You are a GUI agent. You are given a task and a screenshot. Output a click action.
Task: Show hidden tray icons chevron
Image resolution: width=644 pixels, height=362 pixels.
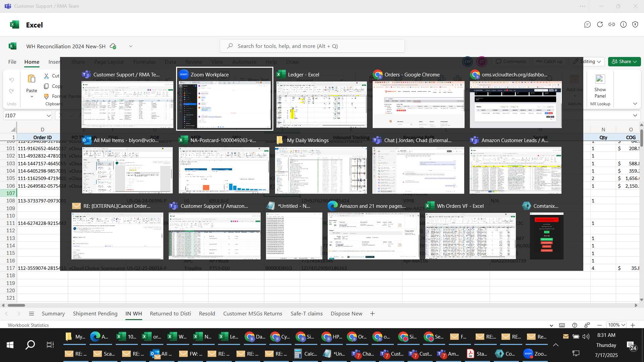click(x=555, y=345)
